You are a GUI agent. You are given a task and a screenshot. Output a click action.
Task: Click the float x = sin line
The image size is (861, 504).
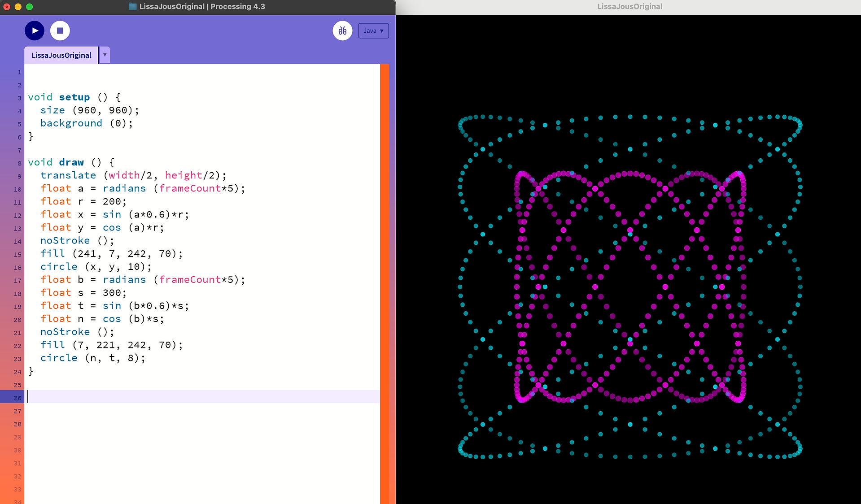pos(115,214)
